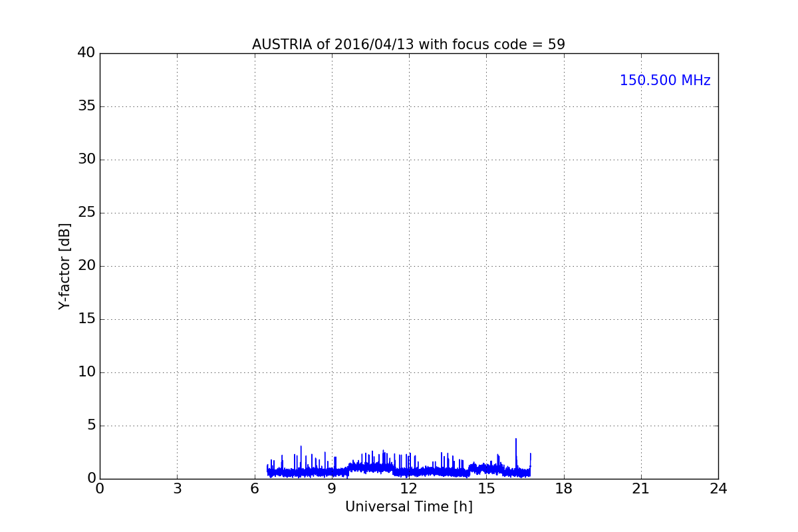Click the 'Universal Time [h]' axis label
This screenshot has height=532, width=798.
click(x=408, y=507)
